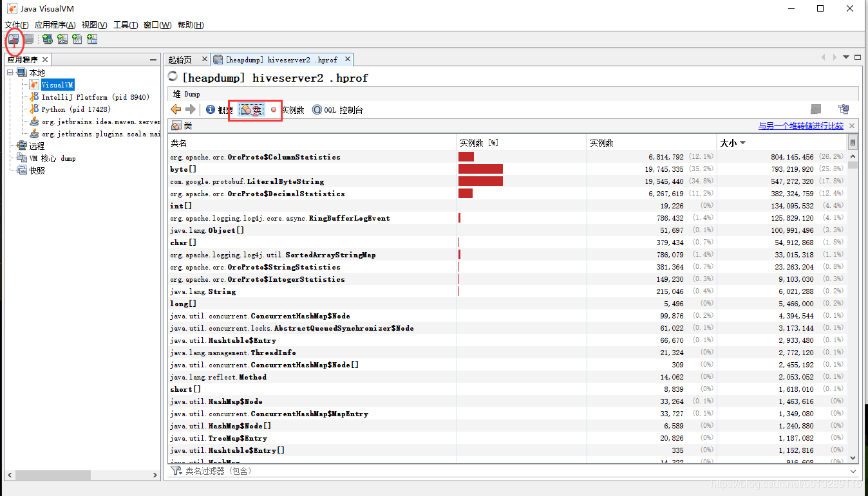
Task: Click the VisualVM application icon in the tree
Action: click(35, 85)
